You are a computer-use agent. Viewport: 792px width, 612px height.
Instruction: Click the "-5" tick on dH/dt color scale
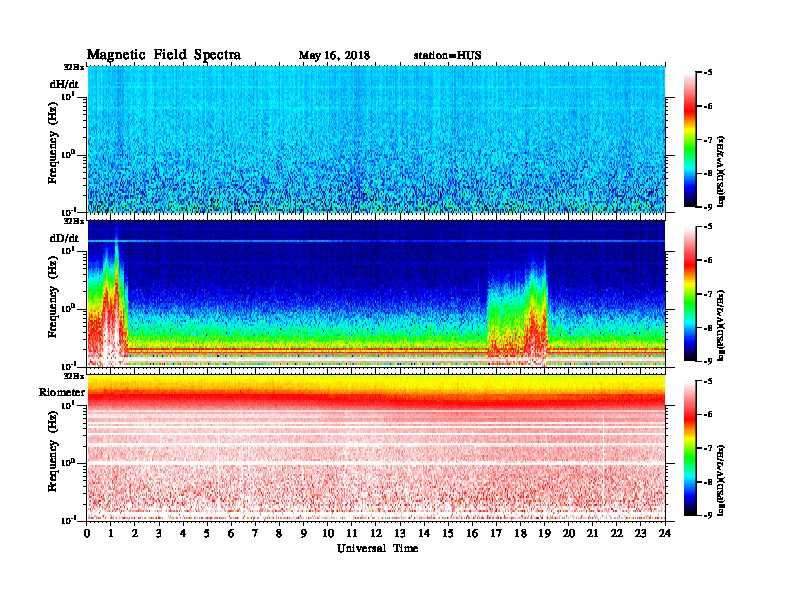707,73
